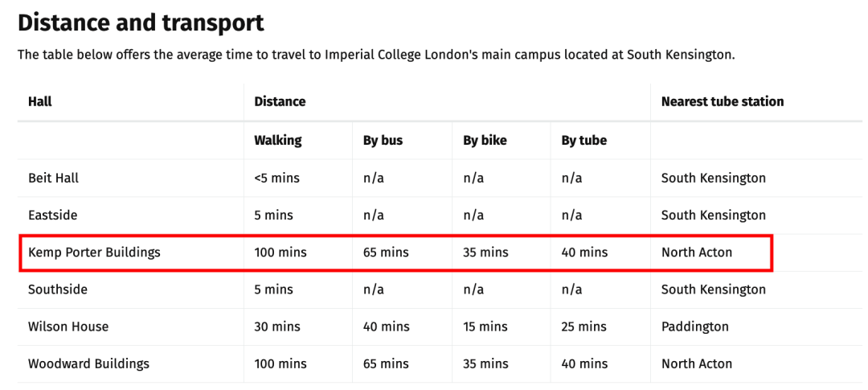This screenshot has height=390, width=868.
Task: Click the Woodward Buildings hall name
Action: click(88, 364)
